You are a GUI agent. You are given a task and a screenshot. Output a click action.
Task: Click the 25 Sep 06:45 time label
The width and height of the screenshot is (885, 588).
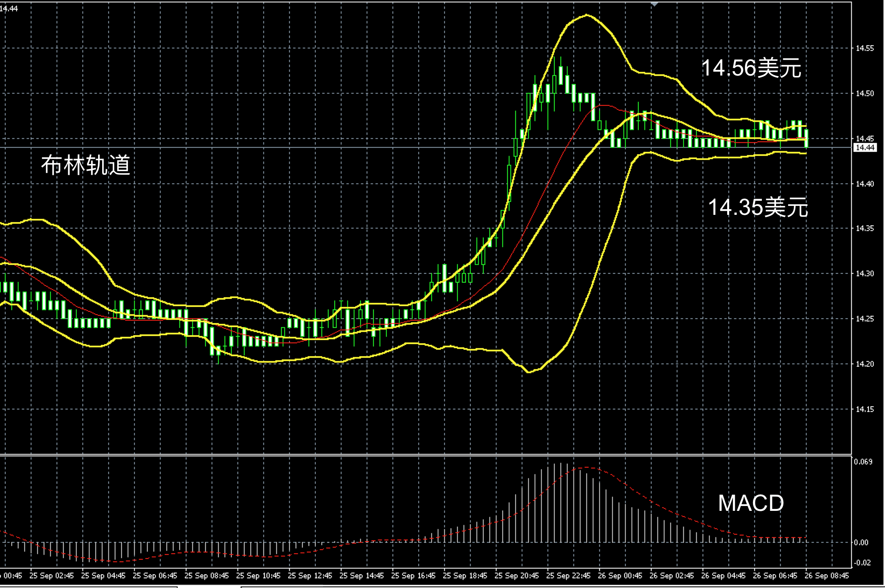pos(155,576)
